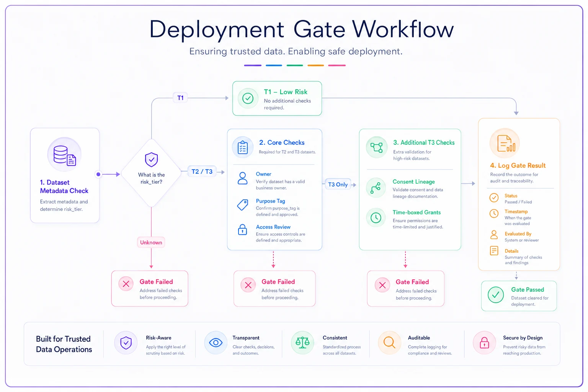Click the X icon in Gate Failed under Unknown
Screen dimensions: 588x392
(x=126, y=284)
